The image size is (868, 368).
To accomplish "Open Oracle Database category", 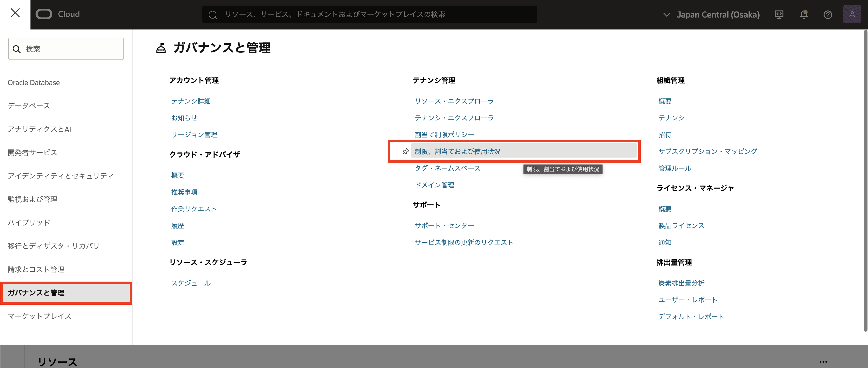I will pyautogui.click(x=34, y=83).
